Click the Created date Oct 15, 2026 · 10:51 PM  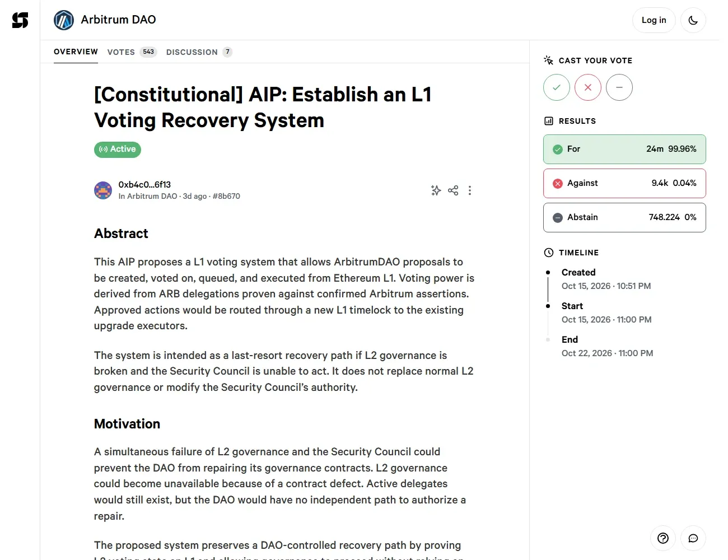[x=606, y=286]
